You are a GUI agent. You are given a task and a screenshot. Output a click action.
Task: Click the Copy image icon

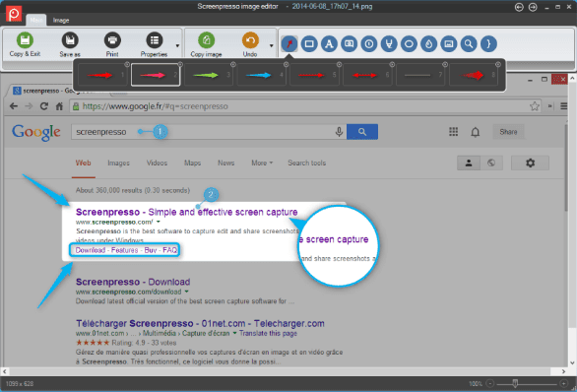pyautogui.click(x=206, y=40)
